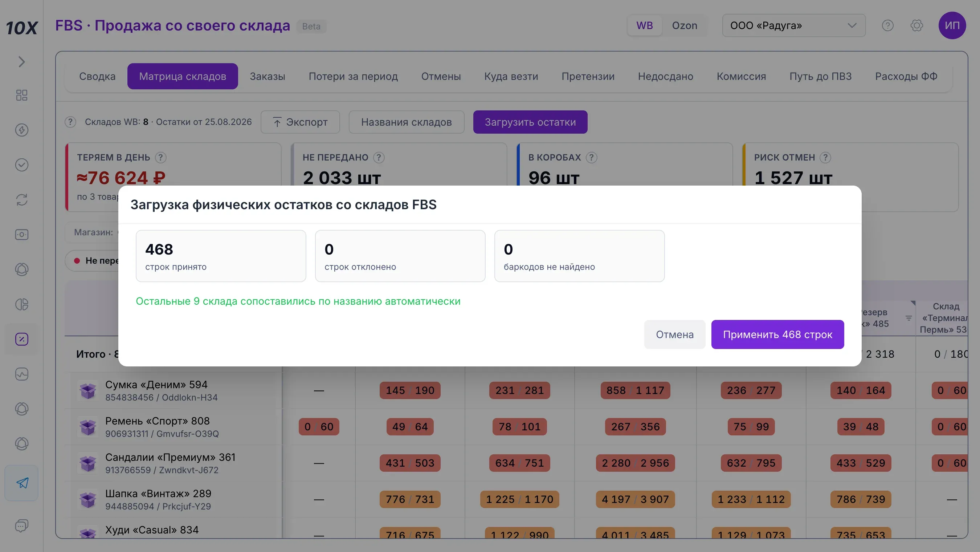980x552 pixels.
Task: Open column filter icon near Резерв header
Action: [909, 318]
